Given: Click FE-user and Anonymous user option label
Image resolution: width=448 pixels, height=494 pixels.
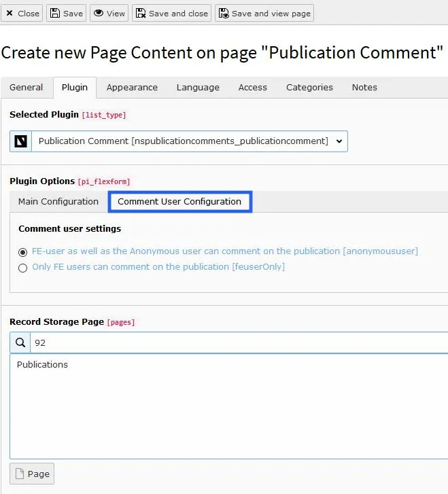Looking at the screenshot, I should pyautogui.click(x=225, y=251).
